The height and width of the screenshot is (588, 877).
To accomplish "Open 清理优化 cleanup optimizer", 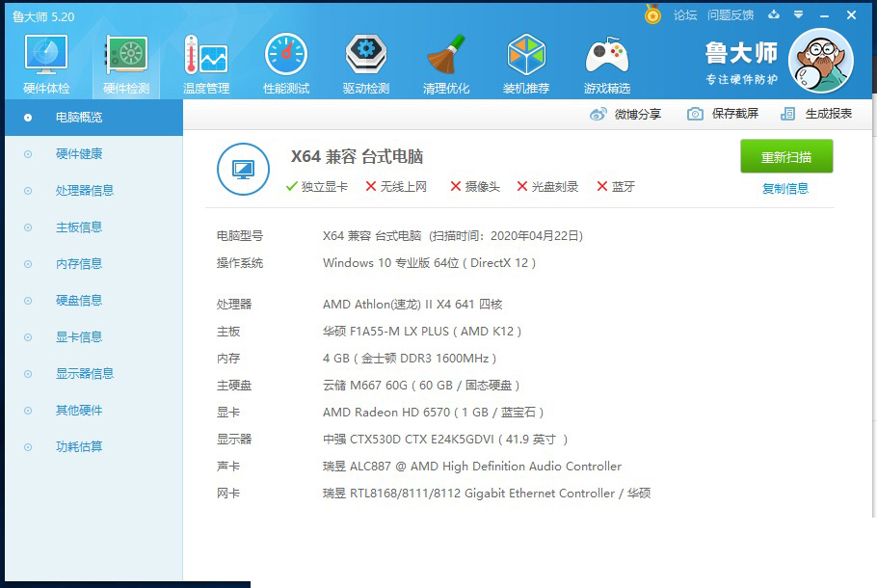I will click(x=445, y=61).
